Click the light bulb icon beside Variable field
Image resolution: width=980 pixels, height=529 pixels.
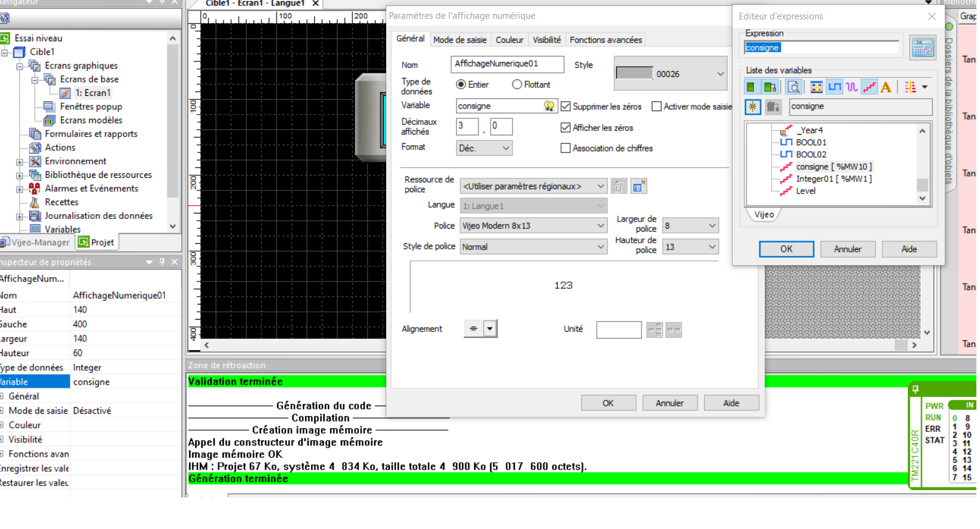pos(549,106)
